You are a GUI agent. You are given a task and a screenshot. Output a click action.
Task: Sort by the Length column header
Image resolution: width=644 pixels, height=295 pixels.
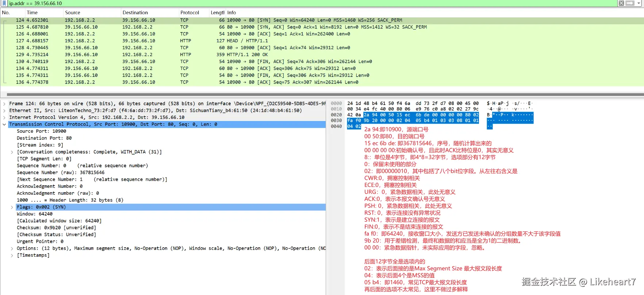217,12
